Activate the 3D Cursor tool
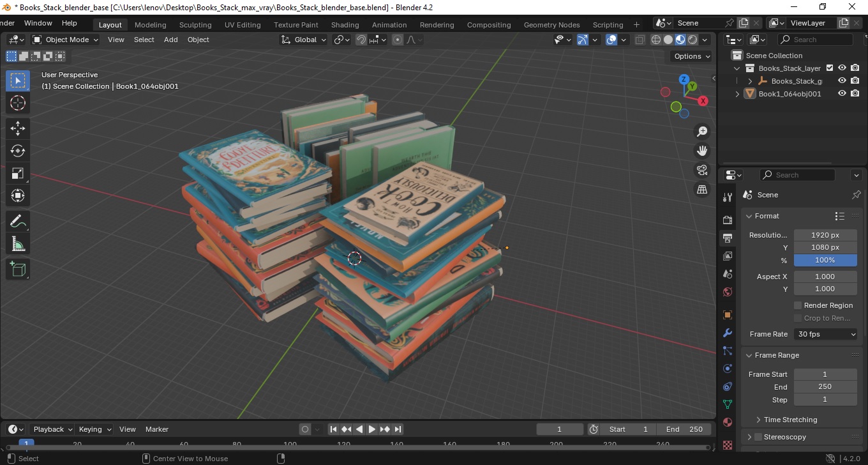 (x=18, y=103)
